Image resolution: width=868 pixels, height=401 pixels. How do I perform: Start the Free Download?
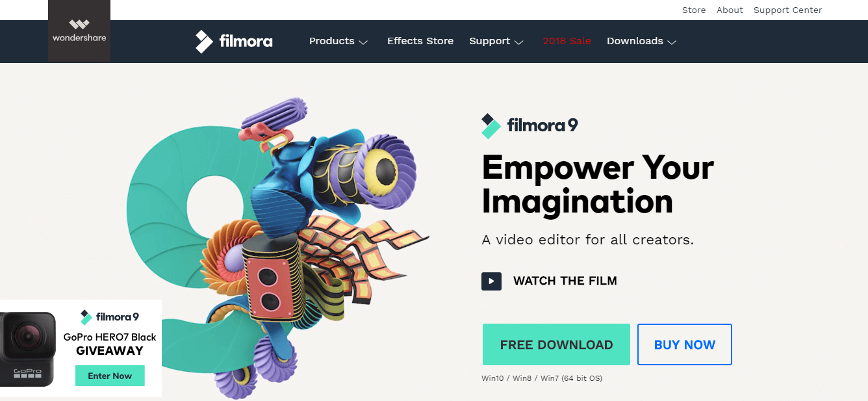tap(556, 344)
